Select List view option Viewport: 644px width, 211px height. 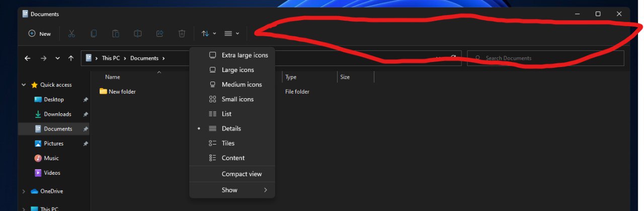(232, 114)
